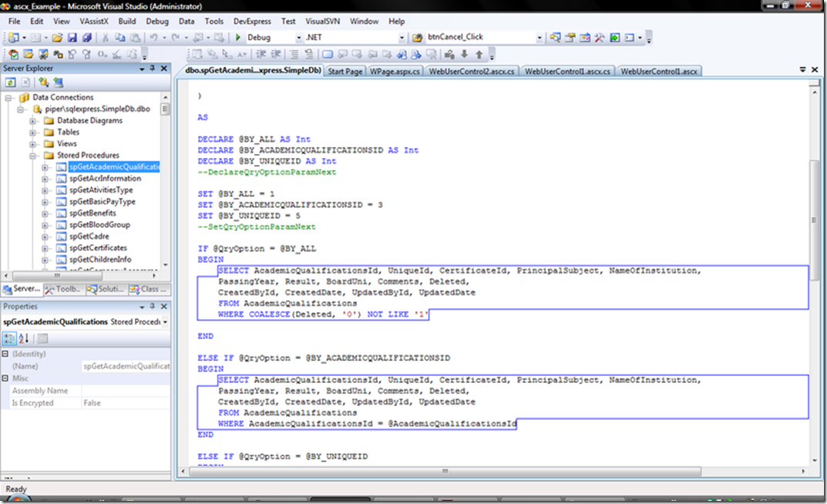Click the editor horizontal scrollbar thumb

pos(445,471)
